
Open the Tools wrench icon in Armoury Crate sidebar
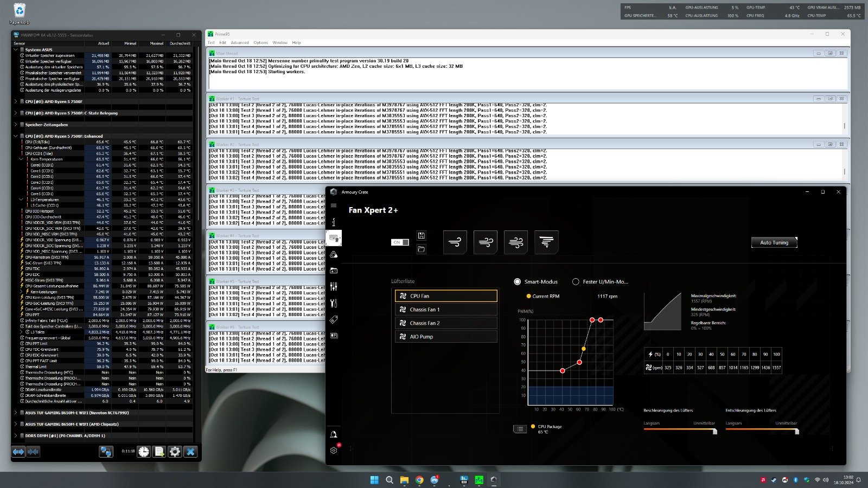[334, 303]
